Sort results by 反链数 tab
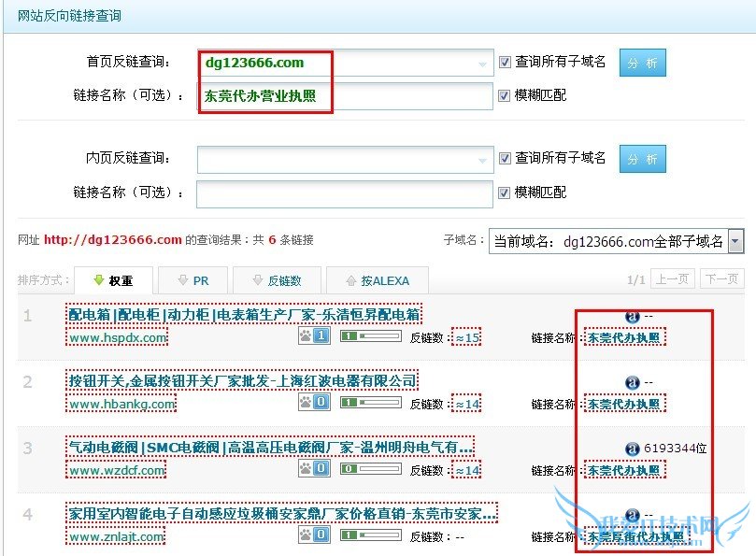 click(278, 280)
